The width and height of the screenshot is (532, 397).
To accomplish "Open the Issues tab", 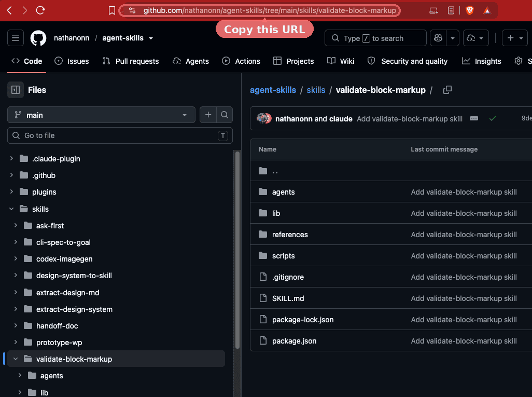I will 72,61.
